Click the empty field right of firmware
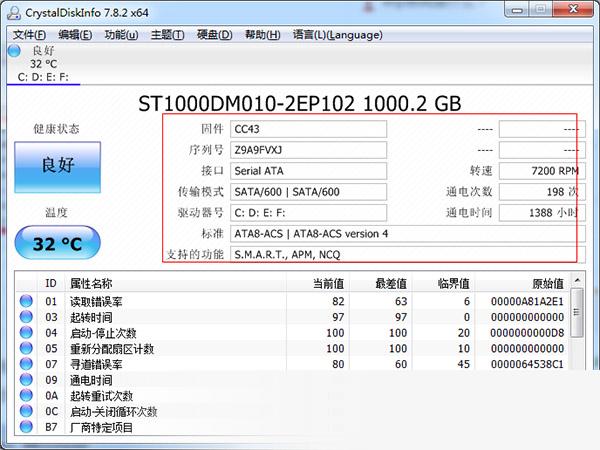600x450 pixels. point(542,129)
